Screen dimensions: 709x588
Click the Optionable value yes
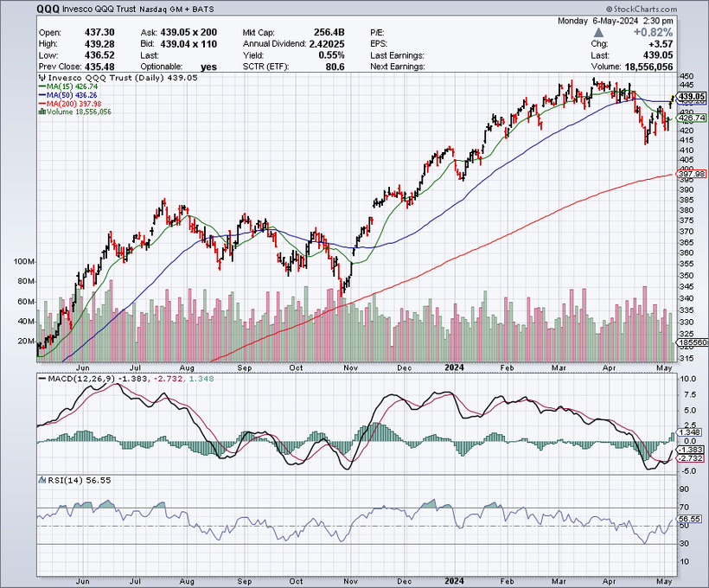[x=208, y=67]
